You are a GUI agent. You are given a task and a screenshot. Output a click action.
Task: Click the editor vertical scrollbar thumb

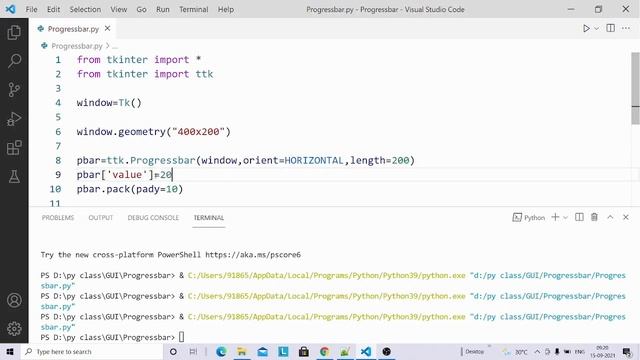point(635,88)
